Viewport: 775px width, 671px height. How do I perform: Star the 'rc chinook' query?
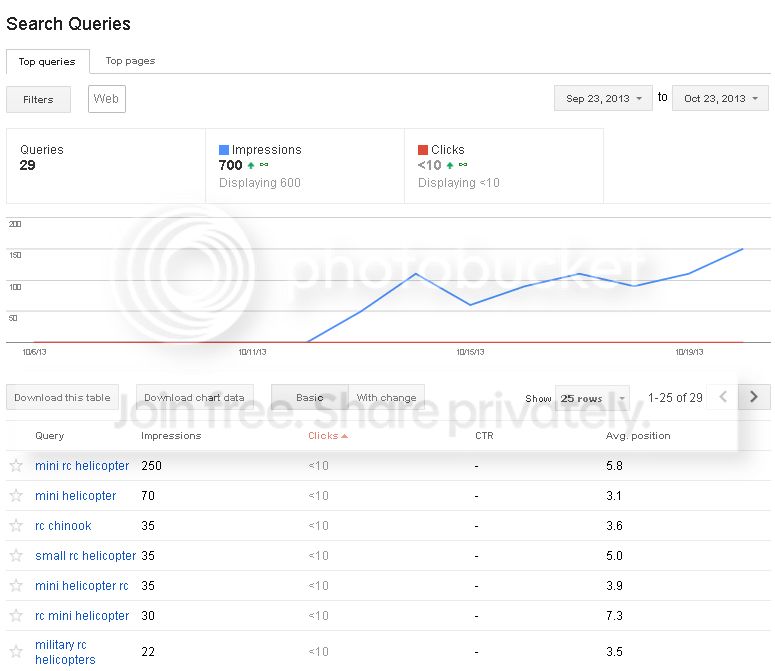tap(16, 525)
